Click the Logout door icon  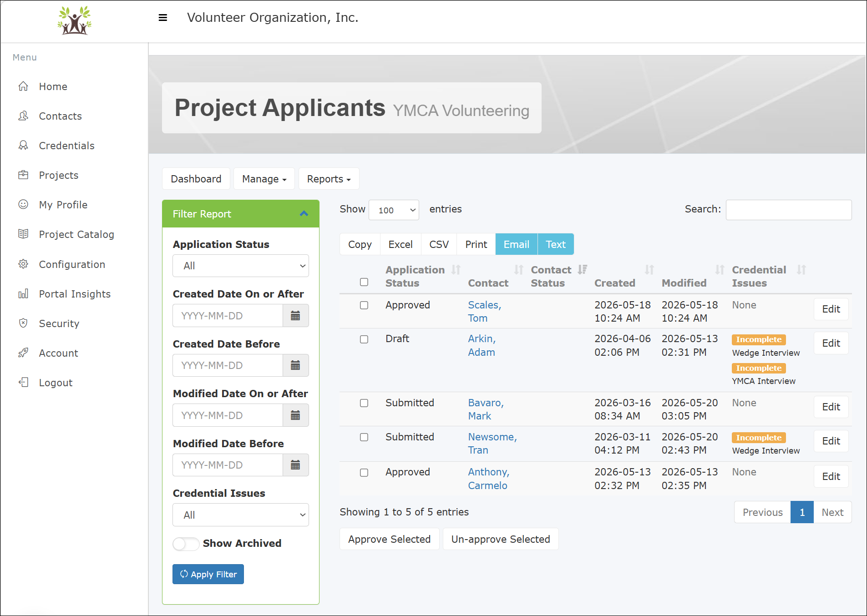point(23,382)
